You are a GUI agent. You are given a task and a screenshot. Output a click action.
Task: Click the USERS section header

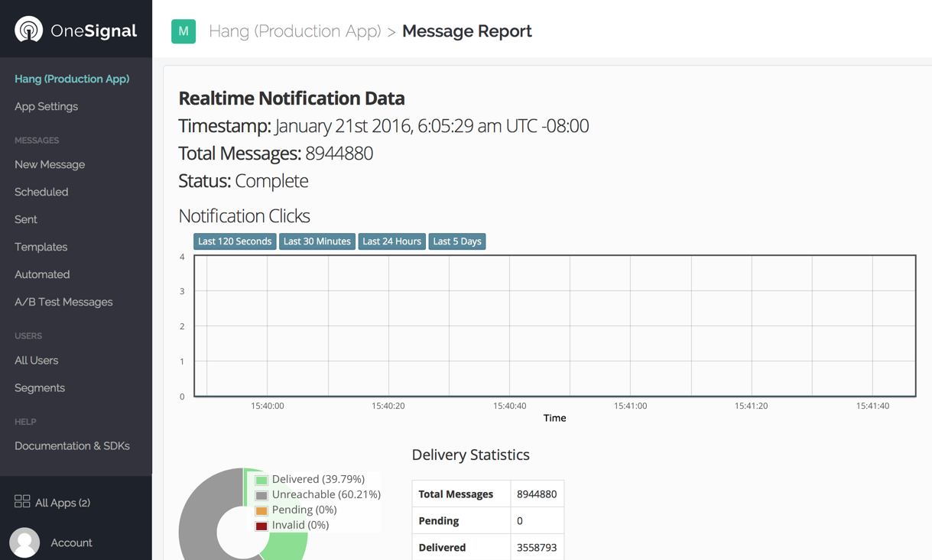click(x=28, y=336)
